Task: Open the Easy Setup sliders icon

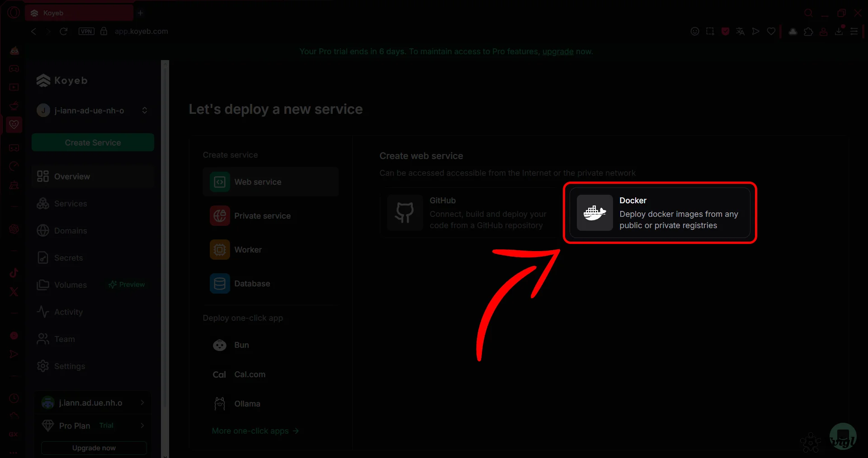Action: [x=854, y=31]
